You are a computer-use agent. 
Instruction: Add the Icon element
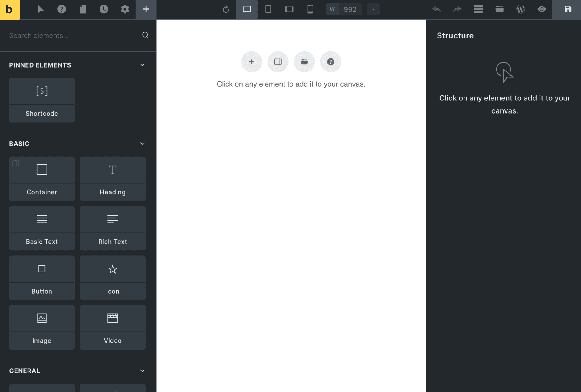113,278
